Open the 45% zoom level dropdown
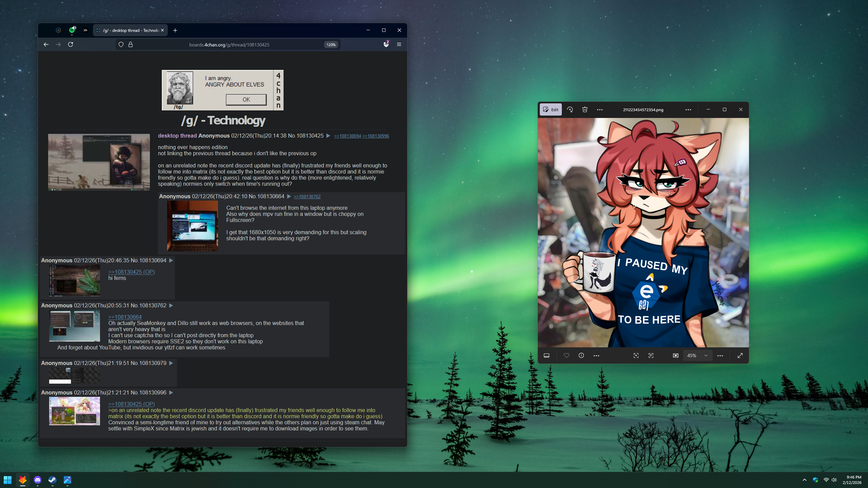Viewport: 868px width, 488px height. [697, 355]
